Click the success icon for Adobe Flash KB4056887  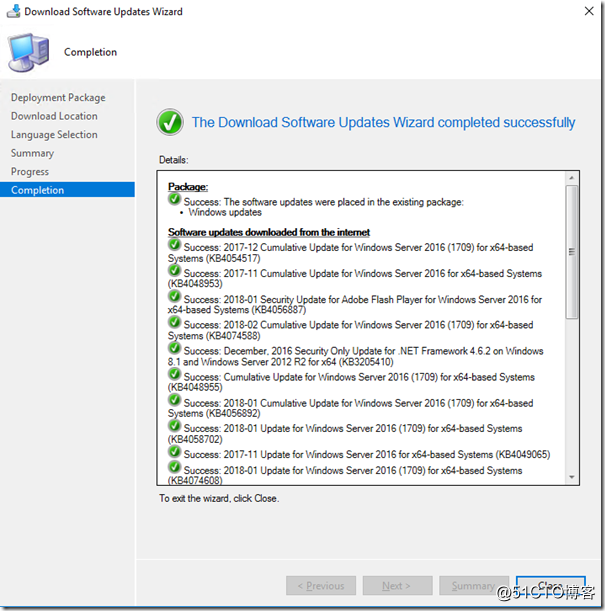pos(174,296)
